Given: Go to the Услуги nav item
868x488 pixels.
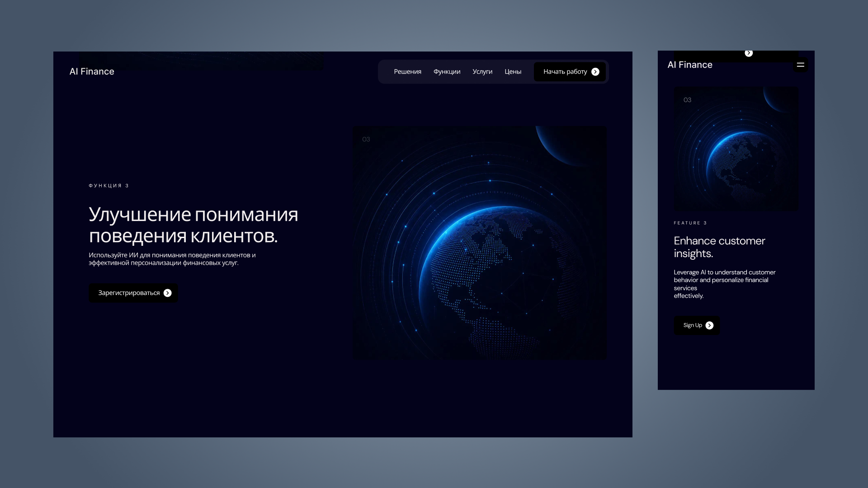Looking at the screenshot, I should (x=482, y=72).
